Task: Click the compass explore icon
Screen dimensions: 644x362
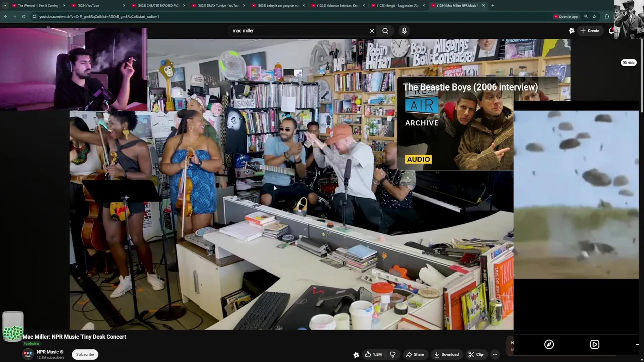Action: (x=549, y=344)
